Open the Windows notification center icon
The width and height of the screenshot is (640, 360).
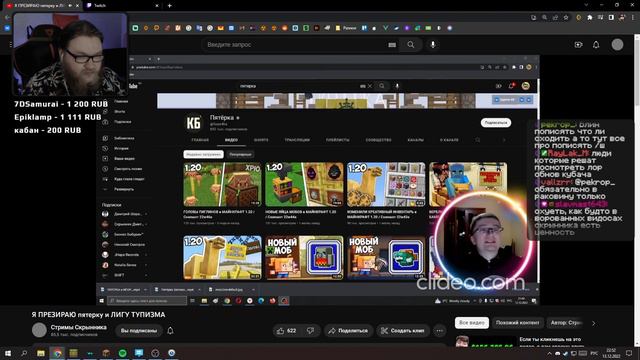(629, 353)
